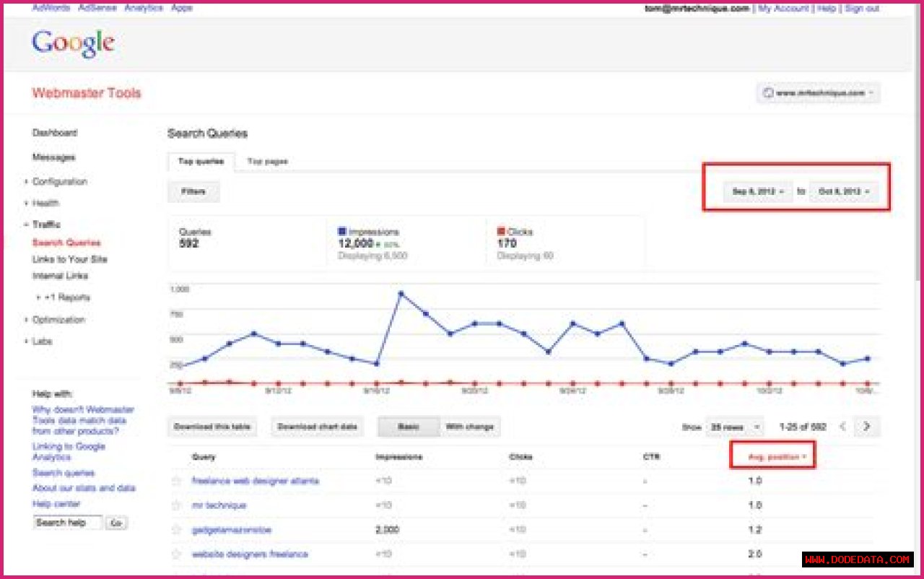This screenshot has width=924, height=579.
Task: Click the Google logo
Action: coord(73,43)
